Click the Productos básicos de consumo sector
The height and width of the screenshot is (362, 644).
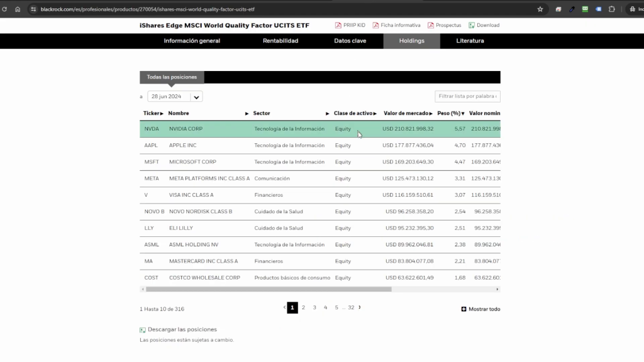pyautogui.click(x=292, y=278)
